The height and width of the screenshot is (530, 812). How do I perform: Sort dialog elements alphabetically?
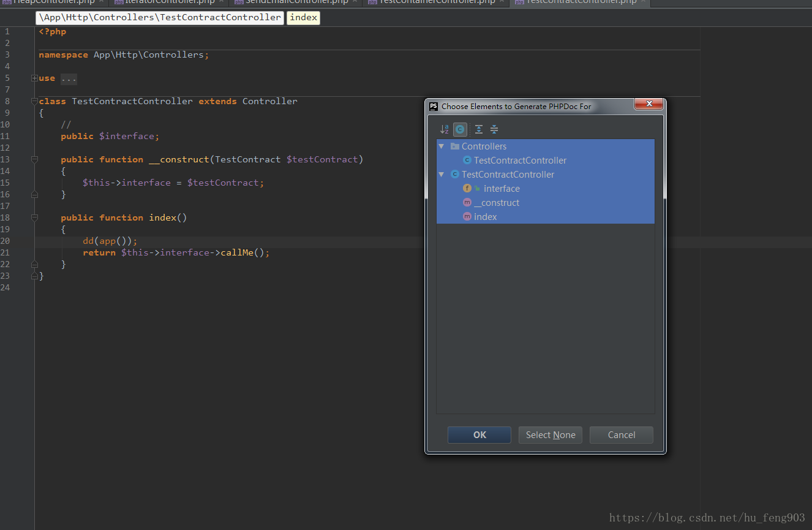point(444,129)
